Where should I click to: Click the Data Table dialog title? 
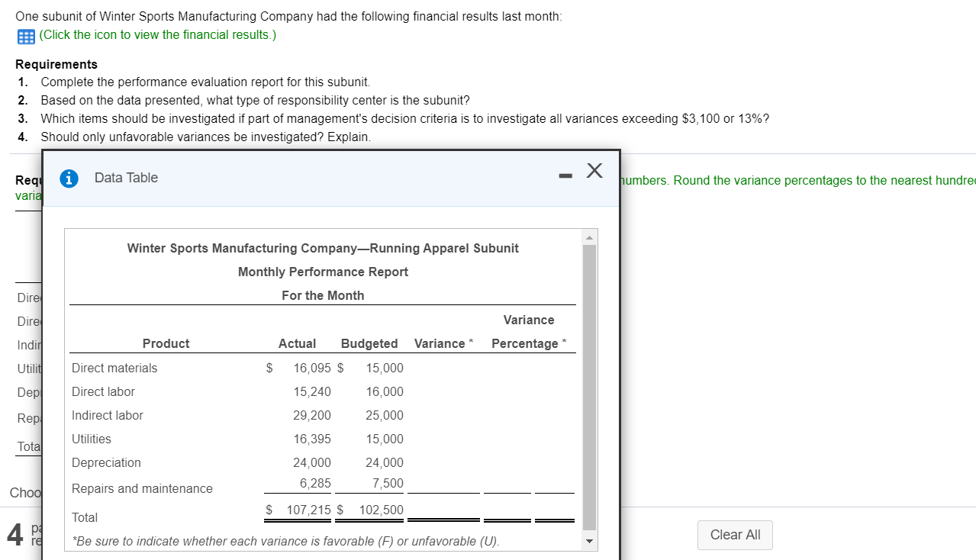[126, 178]
